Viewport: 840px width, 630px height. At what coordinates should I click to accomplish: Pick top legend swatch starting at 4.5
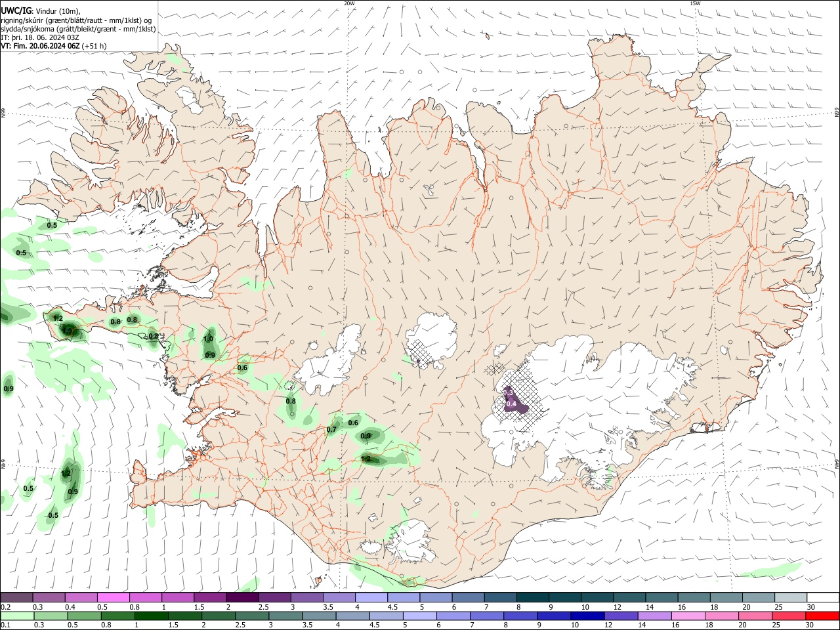[x=403, y=598]
